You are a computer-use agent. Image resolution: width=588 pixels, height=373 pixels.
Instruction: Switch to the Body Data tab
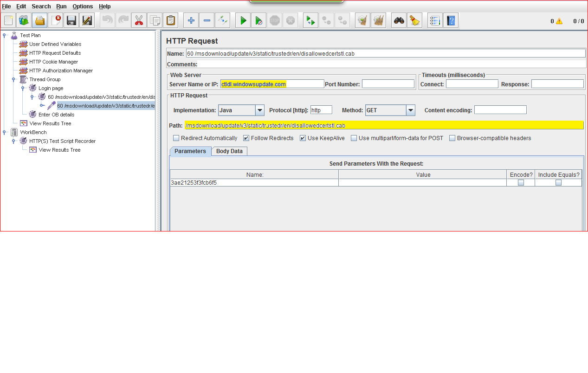(229, 151)
